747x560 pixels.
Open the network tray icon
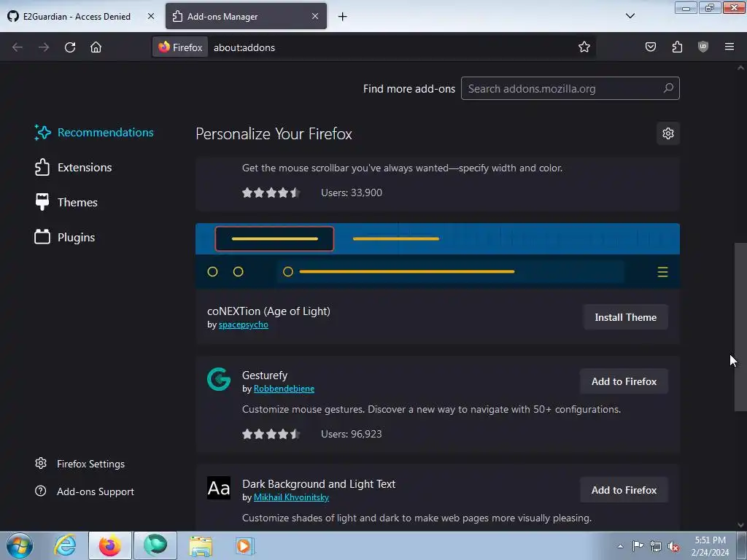656,546
